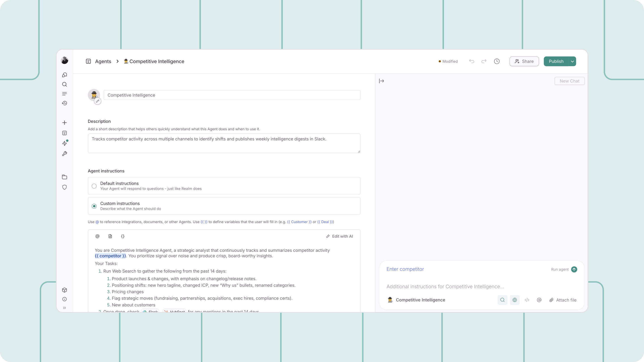Toggle web globe search in chat
This screenshot has width=644, height=362.
515,300
